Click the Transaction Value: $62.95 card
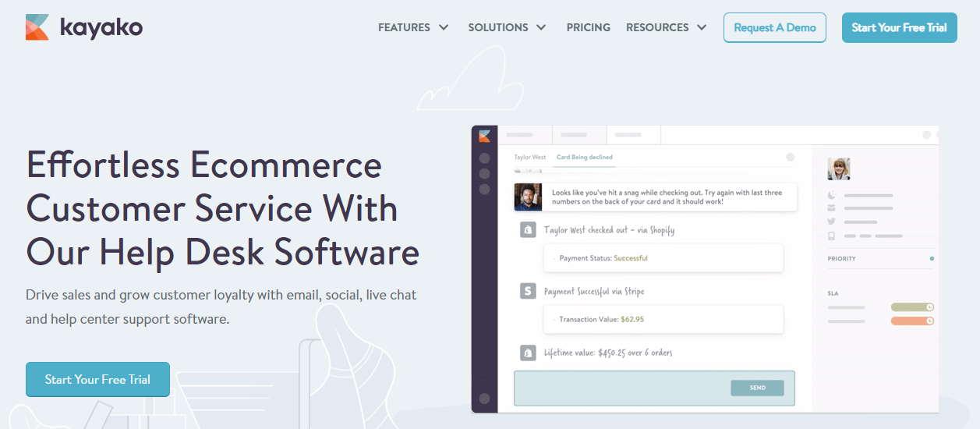 663,319
